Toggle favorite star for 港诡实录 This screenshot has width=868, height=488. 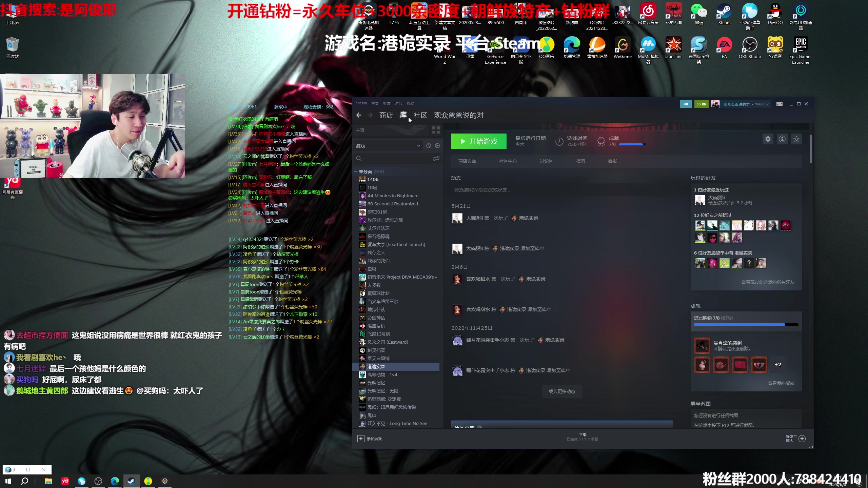(x=797, y=139)
